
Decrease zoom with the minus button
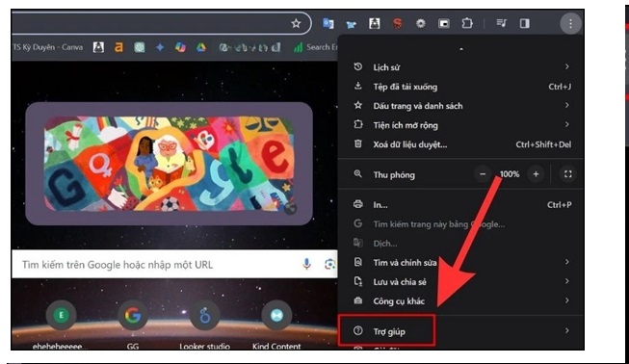(483, 174)
